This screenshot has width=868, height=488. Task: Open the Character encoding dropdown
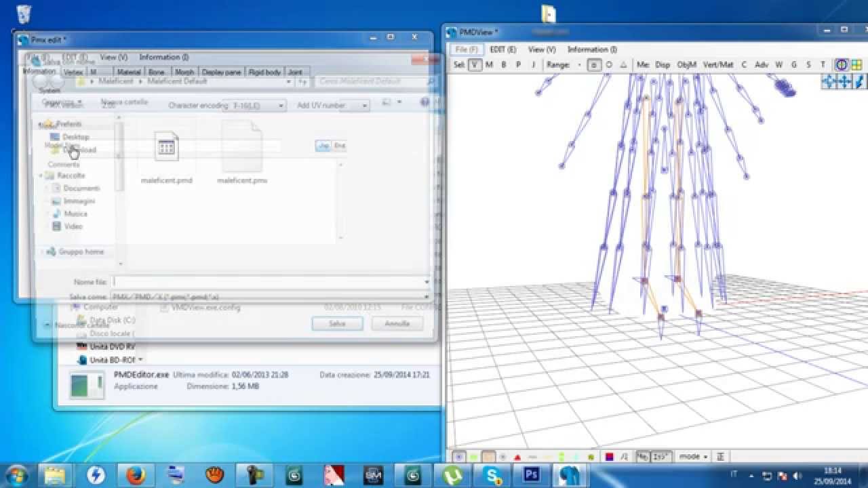(258, 106)
